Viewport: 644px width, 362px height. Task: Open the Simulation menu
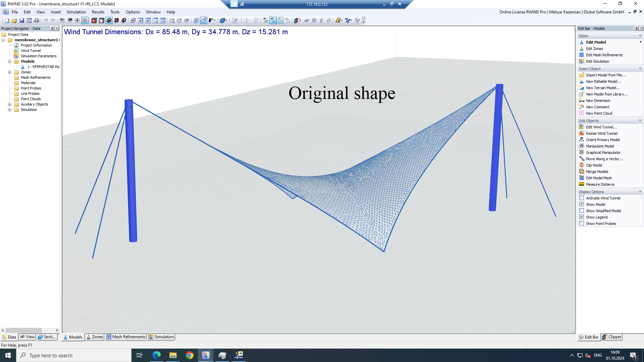(x=76, y=12)
